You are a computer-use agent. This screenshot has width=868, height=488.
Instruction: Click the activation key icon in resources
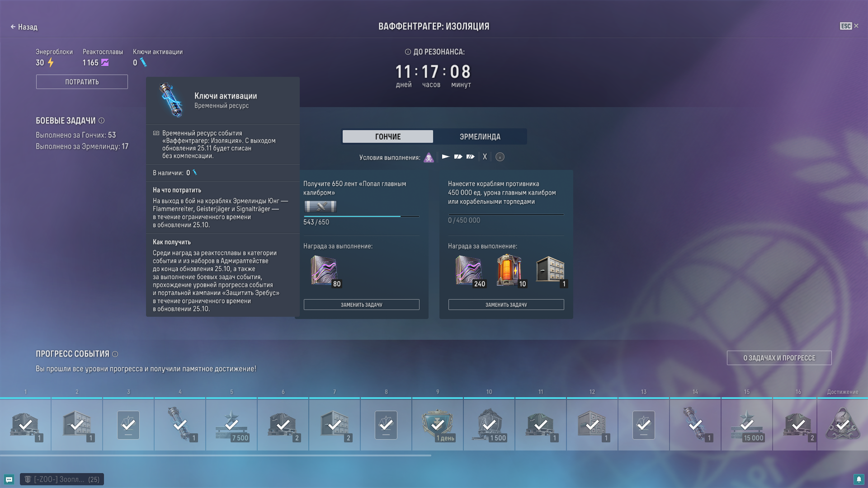tap(143, 63)
